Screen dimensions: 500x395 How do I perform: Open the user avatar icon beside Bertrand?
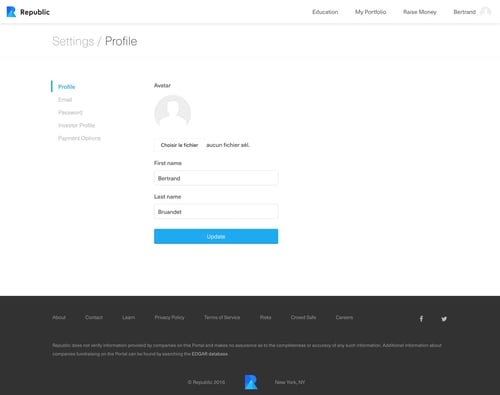point(485,12)
